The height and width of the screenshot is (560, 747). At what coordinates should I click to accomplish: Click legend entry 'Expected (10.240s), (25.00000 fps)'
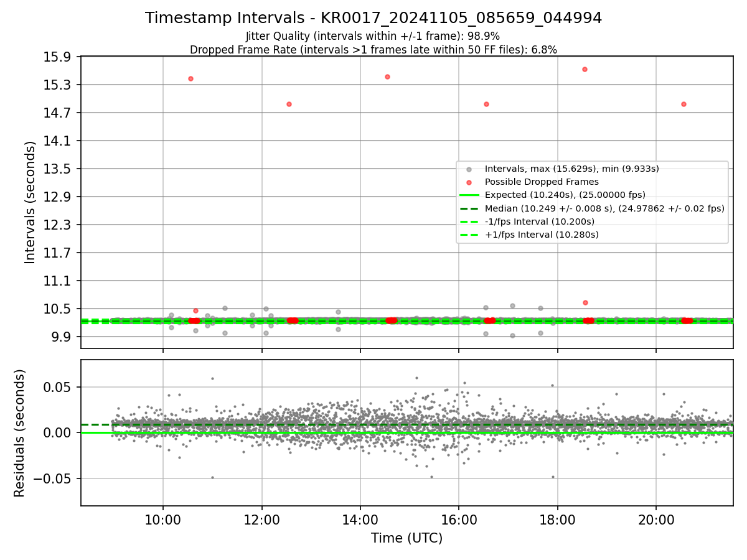(565, 195)
